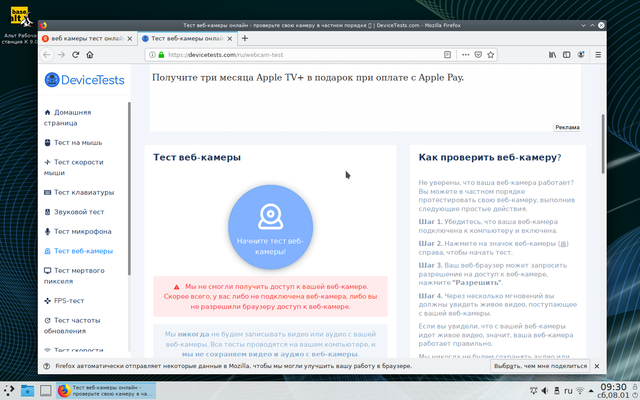Click the Apple TV+ advertisement text
The image size is (640, 400).
(x=308, y=78)
